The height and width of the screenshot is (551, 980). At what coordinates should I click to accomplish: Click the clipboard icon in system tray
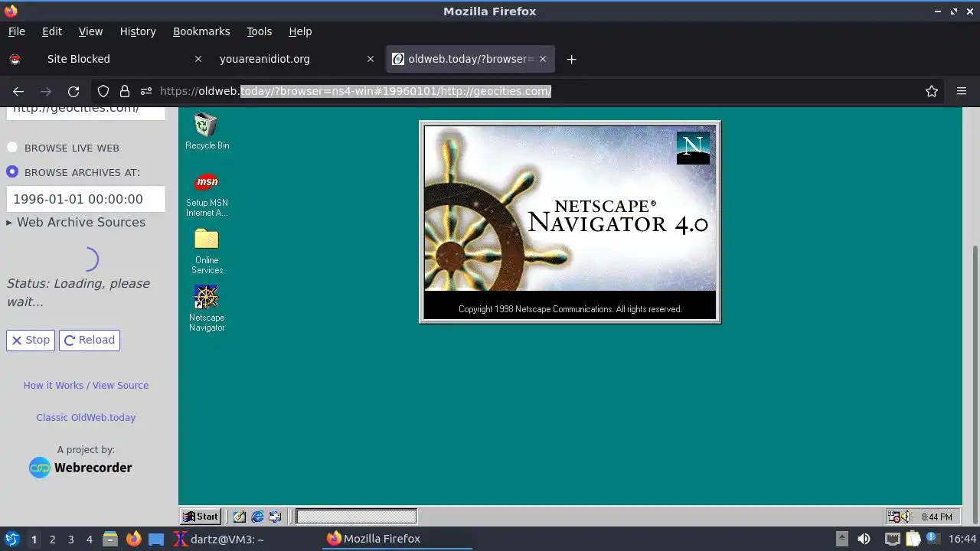[913, 539]
